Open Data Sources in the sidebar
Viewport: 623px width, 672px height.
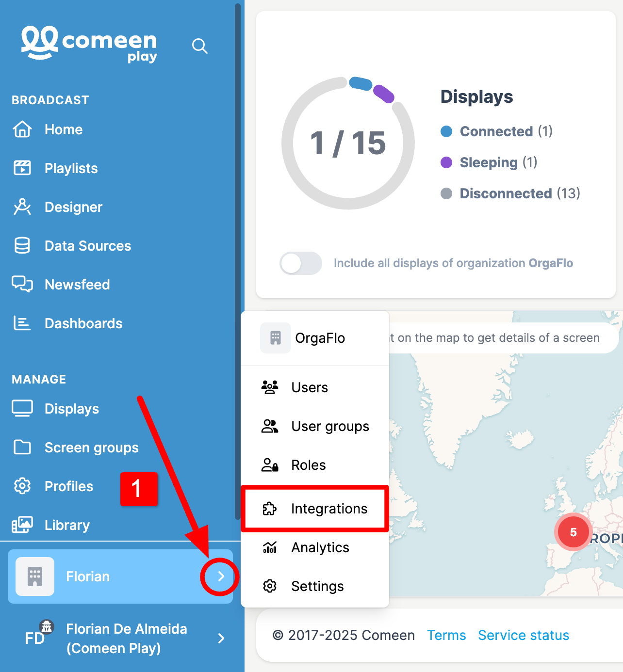[88, 246]
